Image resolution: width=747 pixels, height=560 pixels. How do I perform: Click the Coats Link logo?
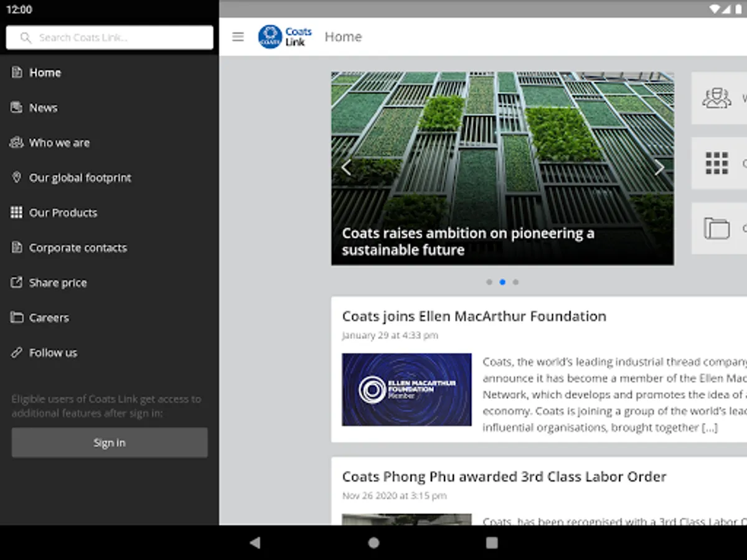coord(285,37)
